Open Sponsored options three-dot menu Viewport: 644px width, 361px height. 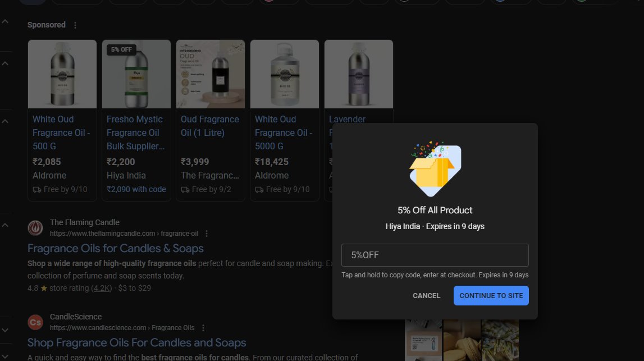coord(75,25)
